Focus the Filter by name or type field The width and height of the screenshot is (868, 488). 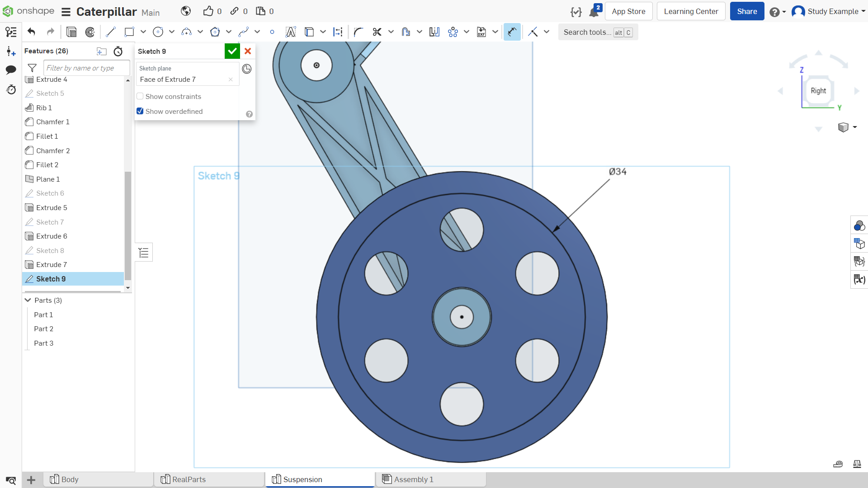pos(87,68)
